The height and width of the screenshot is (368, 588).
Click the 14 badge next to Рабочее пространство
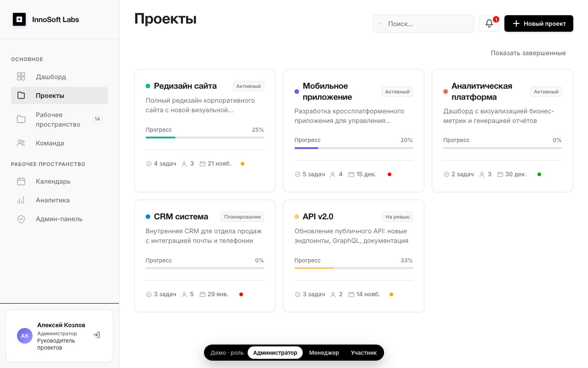tap(97, 119)
